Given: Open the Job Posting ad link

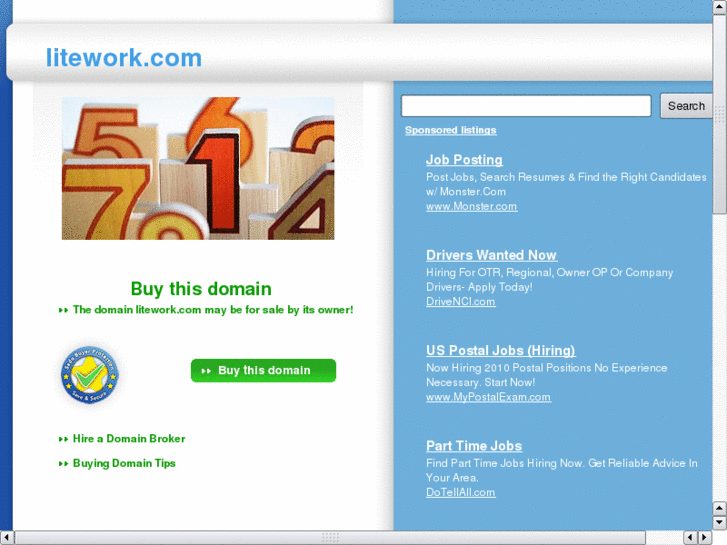Looking at the screenshot, I should pos(464,160).
